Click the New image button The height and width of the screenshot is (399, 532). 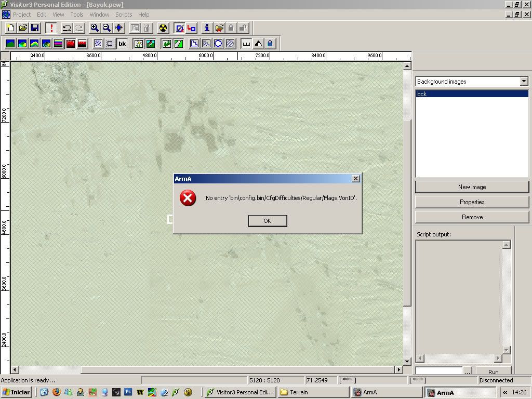(x=472, y=187)
